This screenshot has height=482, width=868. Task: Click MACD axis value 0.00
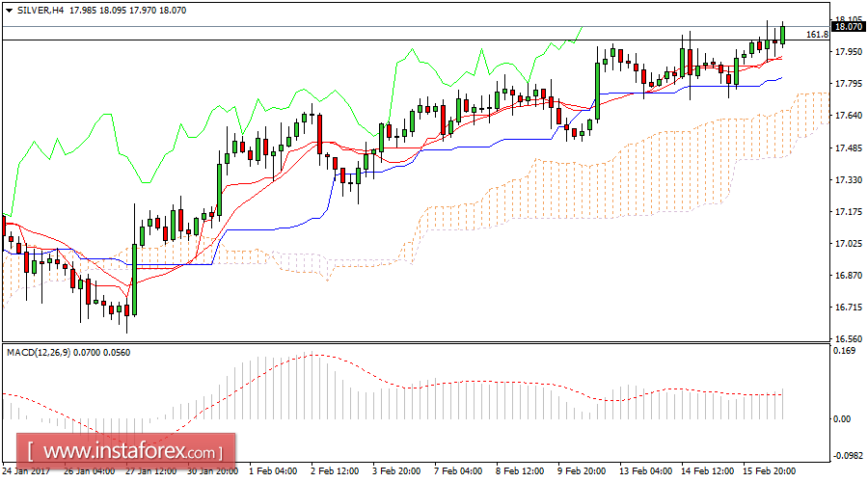(843, 419)
